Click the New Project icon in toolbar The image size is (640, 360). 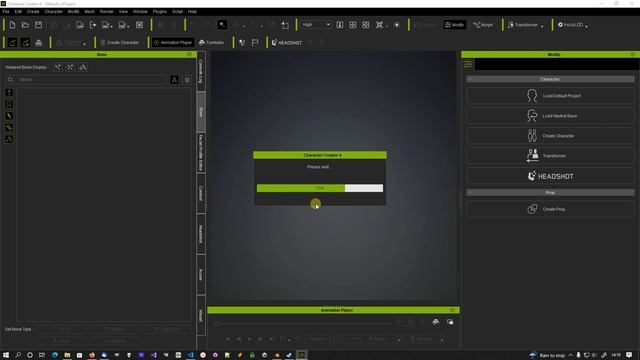click(x=12, y=25)
